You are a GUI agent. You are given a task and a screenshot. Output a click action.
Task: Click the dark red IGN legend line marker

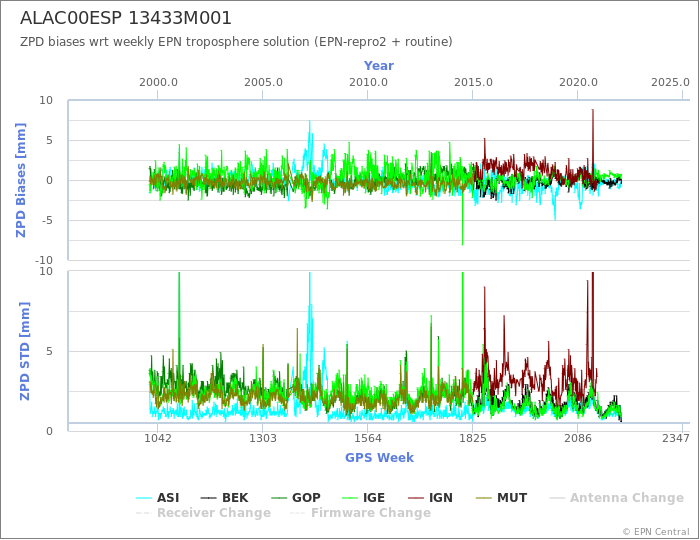[x=416, y=498]
